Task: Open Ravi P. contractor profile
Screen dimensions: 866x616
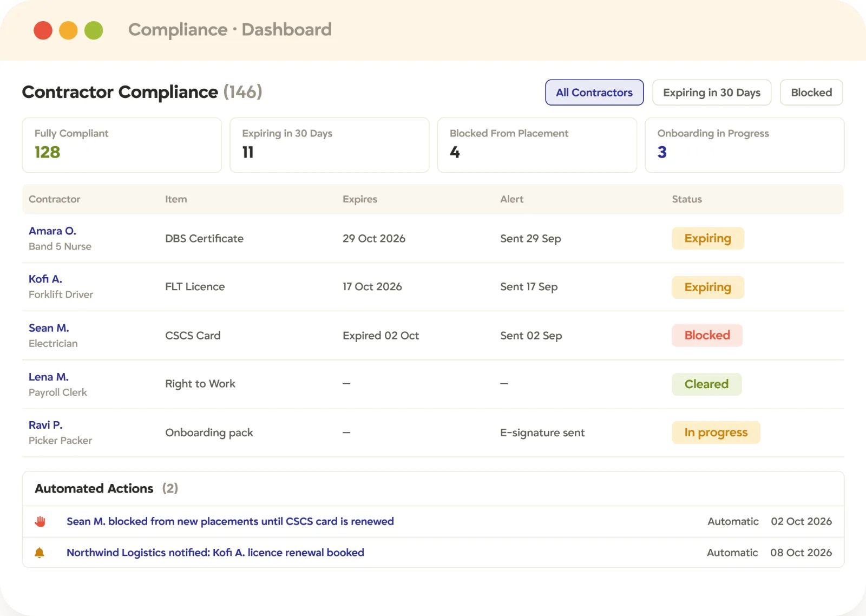Action: point(45,425)
